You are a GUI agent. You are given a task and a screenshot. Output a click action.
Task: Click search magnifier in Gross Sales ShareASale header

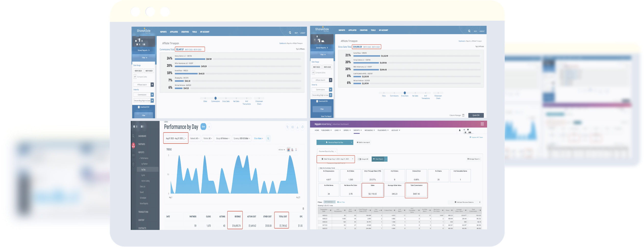click(469, 31)
